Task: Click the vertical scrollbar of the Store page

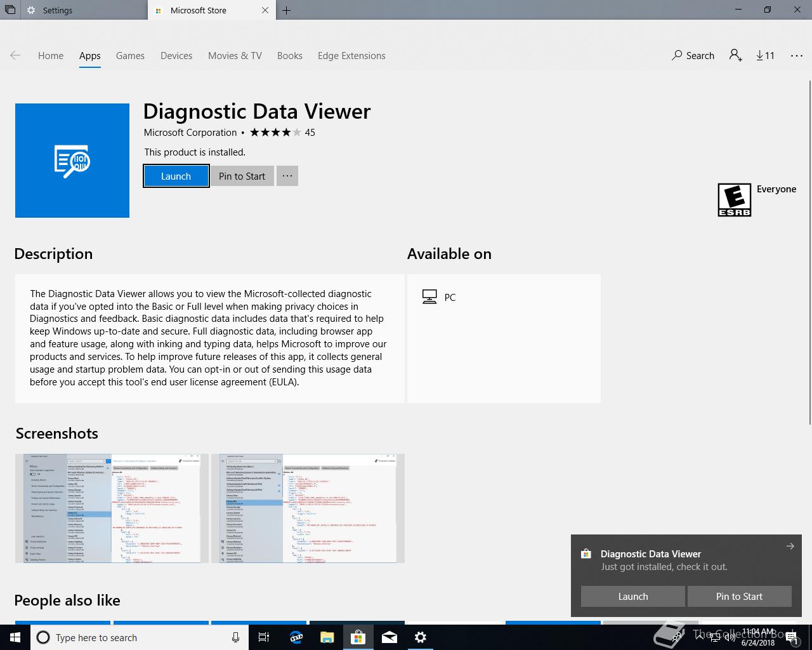Action: tap(809, 253)
